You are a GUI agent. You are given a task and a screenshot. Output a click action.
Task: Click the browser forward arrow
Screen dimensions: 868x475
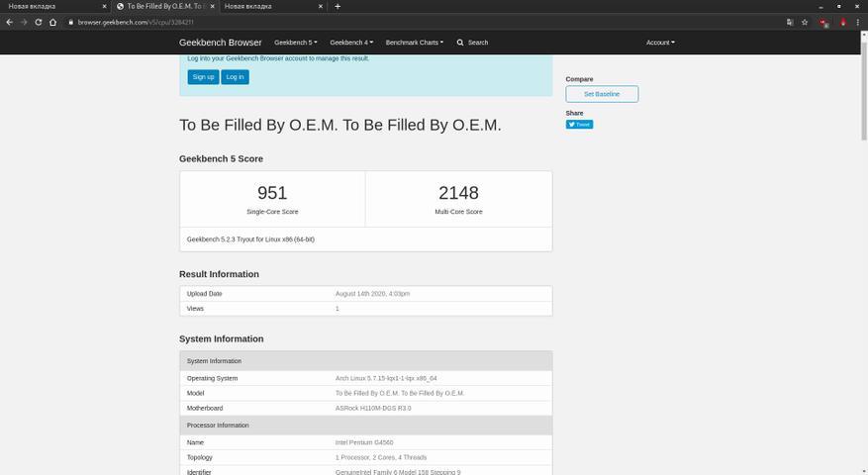point(24,22)
